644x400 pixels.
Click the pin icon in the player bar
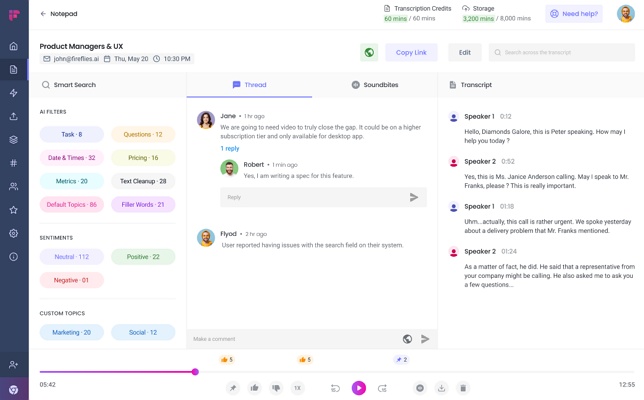pos(233,388)
